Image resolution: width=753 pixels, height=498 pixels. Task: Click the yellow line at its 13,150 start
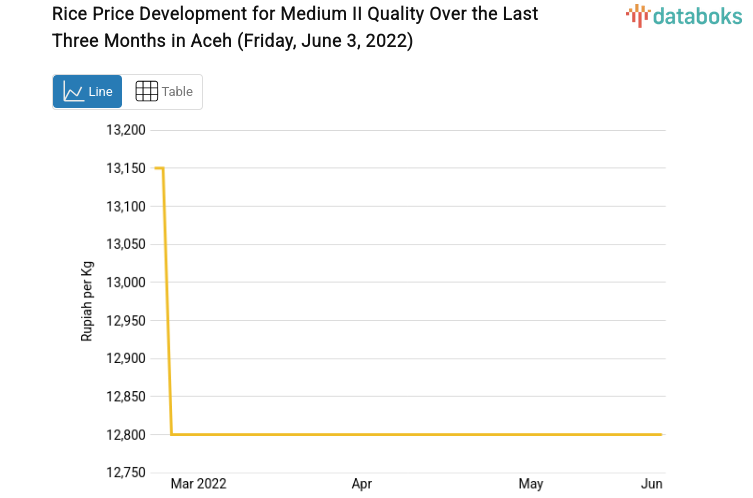pos(159,168)
